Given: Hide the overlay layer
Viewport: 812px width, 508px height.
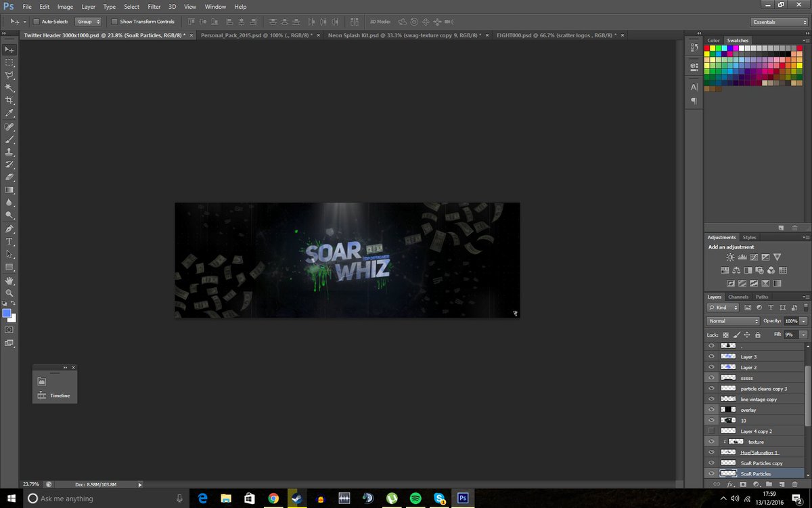Looking at the screenshot, I should pos(711,409).
